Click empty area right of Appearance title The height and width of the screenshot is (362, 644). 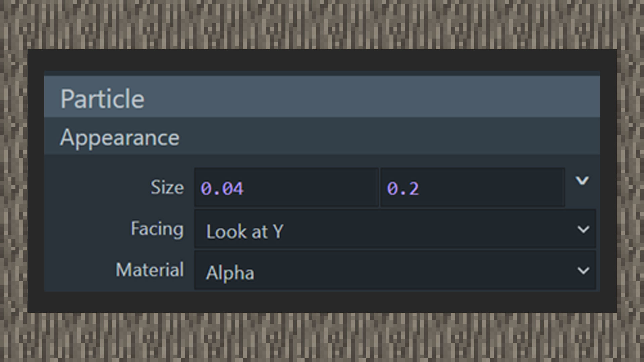[386, 136]
